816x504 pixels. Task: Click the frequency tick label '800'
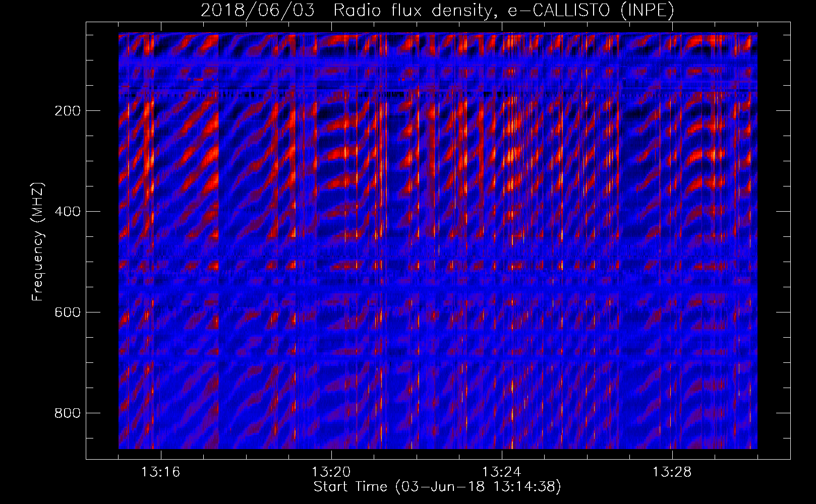(x=68, y=413)
